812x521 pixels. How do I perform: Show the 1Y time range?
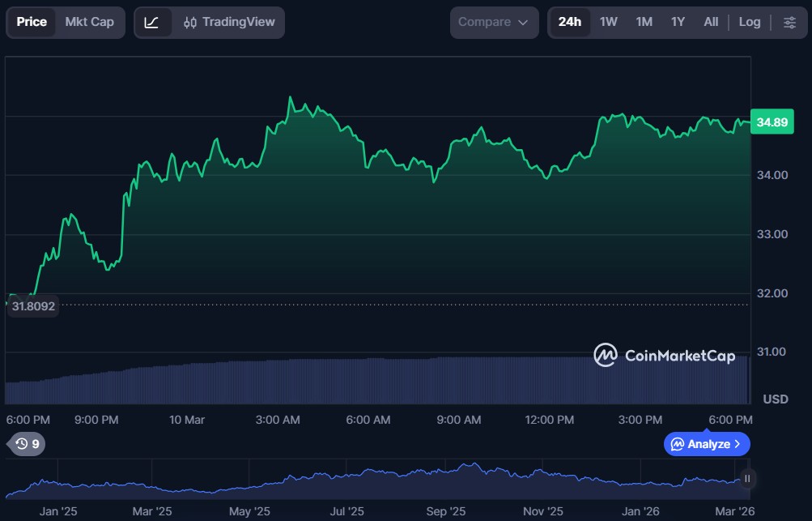(x=678, y=23)
